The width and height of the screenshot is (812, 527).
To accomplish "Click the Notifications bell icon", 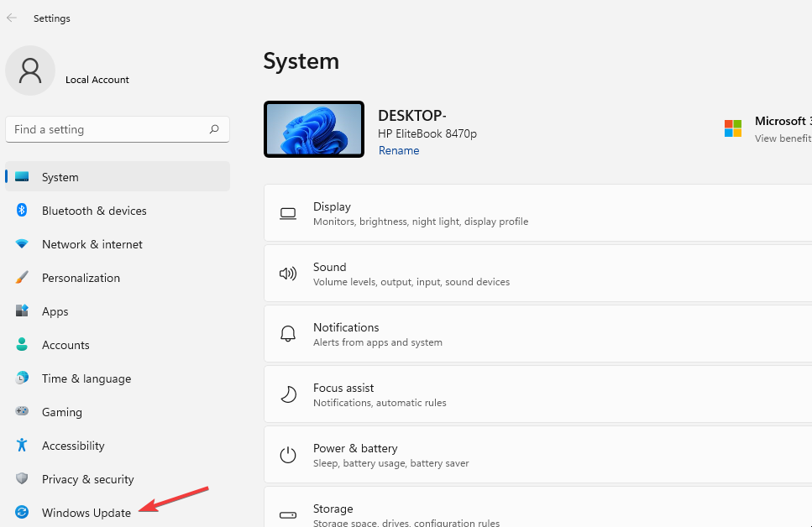I will pos(287,334).
